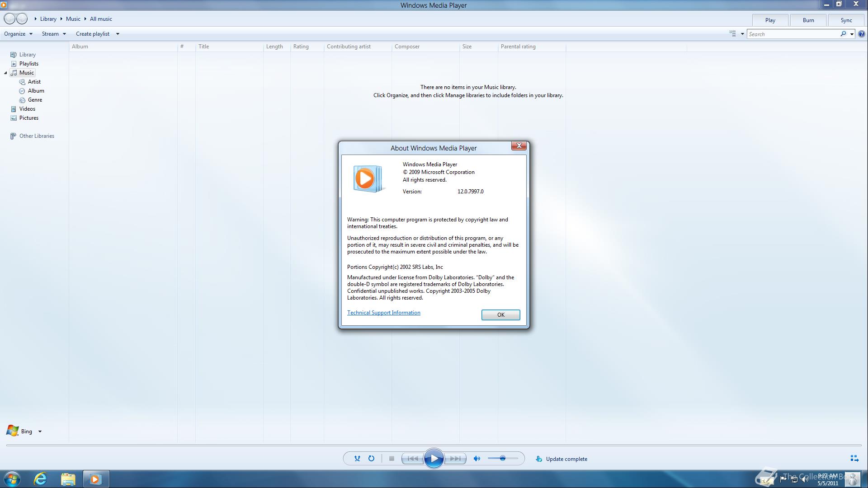Image resolution: width=868 pixels, height=488 pixels.
Task: Switch to the Burn tab
Action: tap(808, 20)
